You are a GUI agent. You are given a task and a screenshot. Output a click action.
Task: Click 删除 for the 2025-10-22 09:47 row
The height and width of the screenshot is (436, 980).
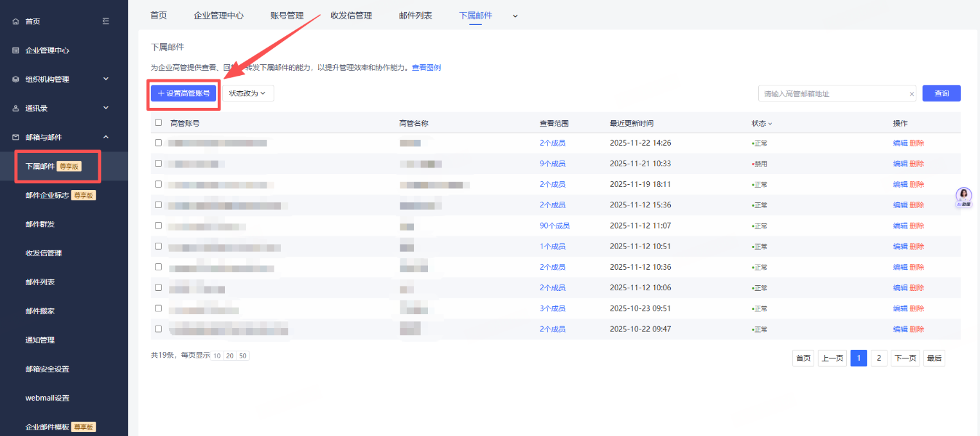[x=917, y=329]
